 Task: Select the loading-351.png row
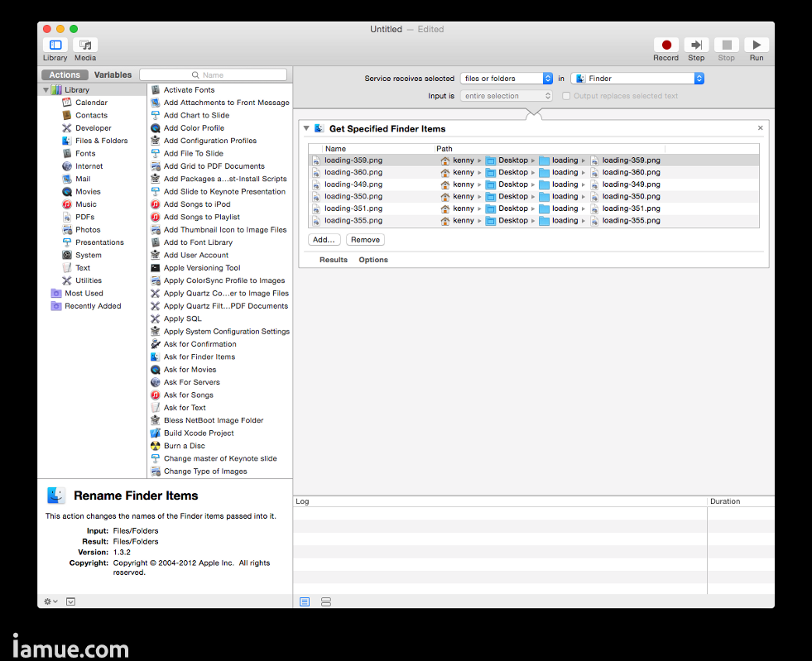[x=534, y=208]
